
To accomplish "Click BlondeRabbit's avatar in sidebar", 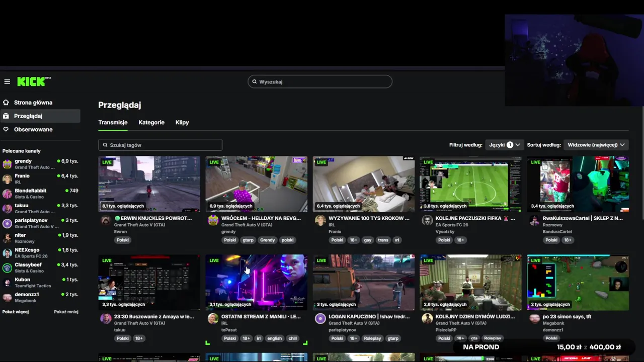I will [x=7, y=194].
